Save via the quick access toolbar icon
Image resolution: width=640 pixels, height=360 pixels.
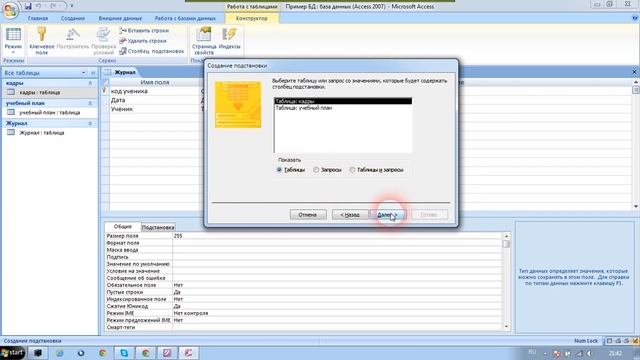28,6
